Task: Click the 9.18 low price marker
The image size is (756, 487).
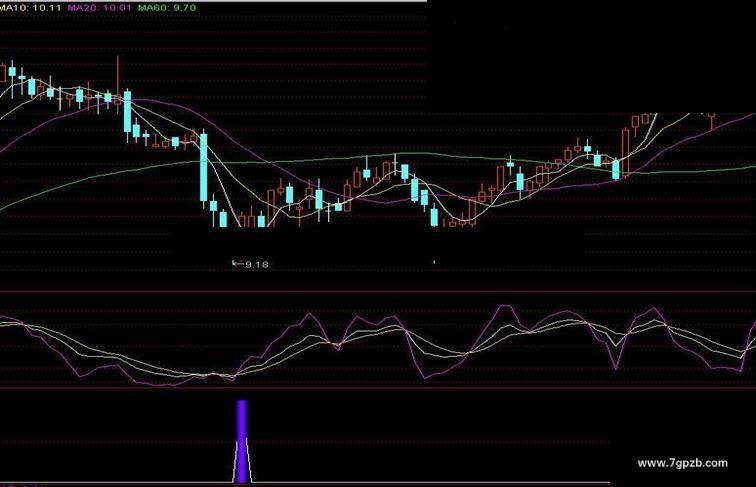Action: point(251,264)
